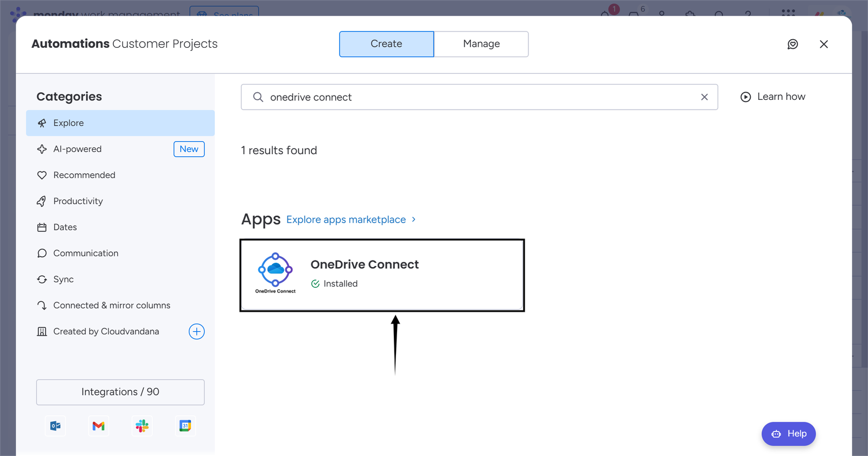The height and width of the screenshot is (456, 868).
Task: Click the New badge beside AI-powered
Action: coord(189,149)
